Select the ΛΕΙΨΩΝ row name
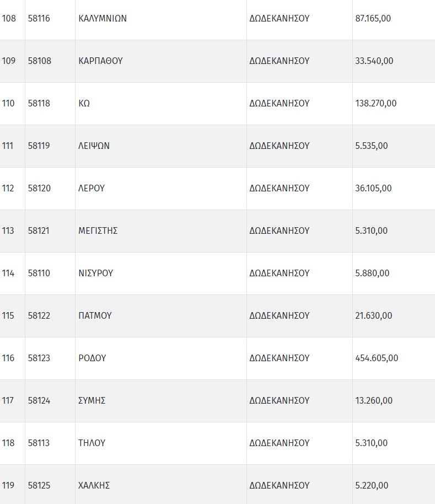 coord(94,146)
